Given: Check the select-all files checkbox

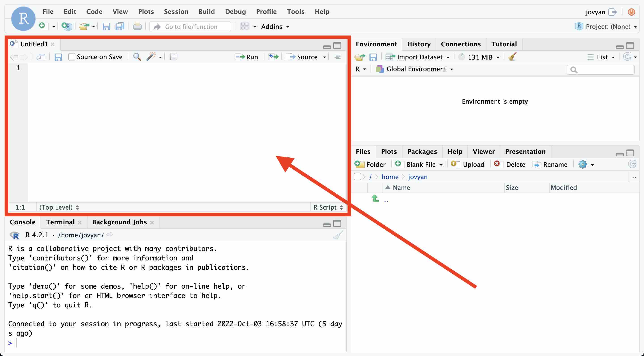Looking at the screenshot, I should 357,177.
